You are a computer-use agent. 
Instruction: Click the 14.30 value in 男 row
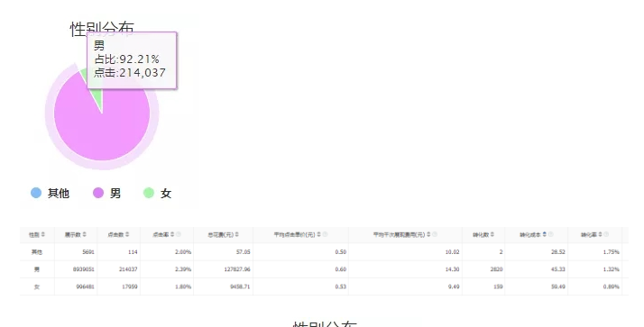[452, 269]
